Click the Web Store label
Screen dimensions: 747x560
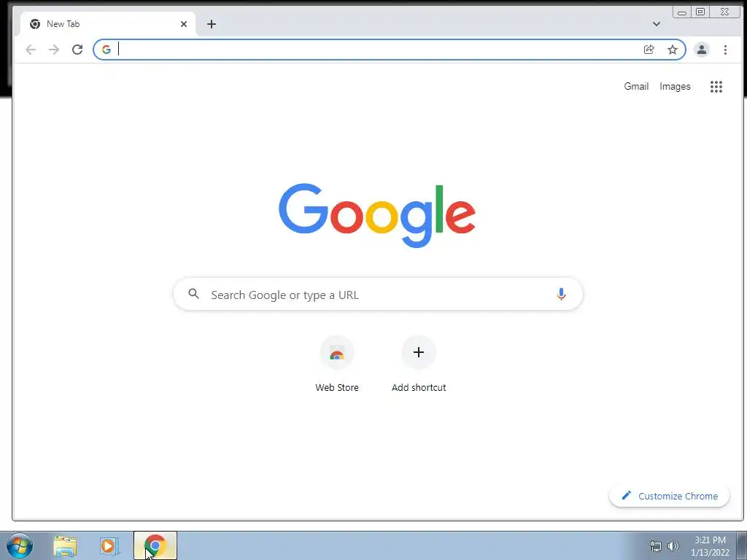click(x=337, y=388)
